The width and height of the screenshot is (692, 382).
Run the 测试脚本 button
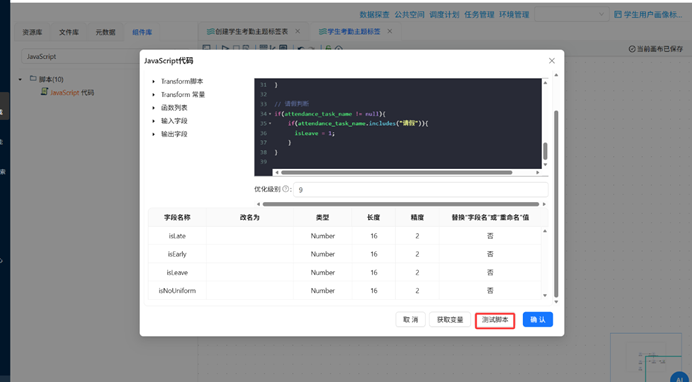495,320
